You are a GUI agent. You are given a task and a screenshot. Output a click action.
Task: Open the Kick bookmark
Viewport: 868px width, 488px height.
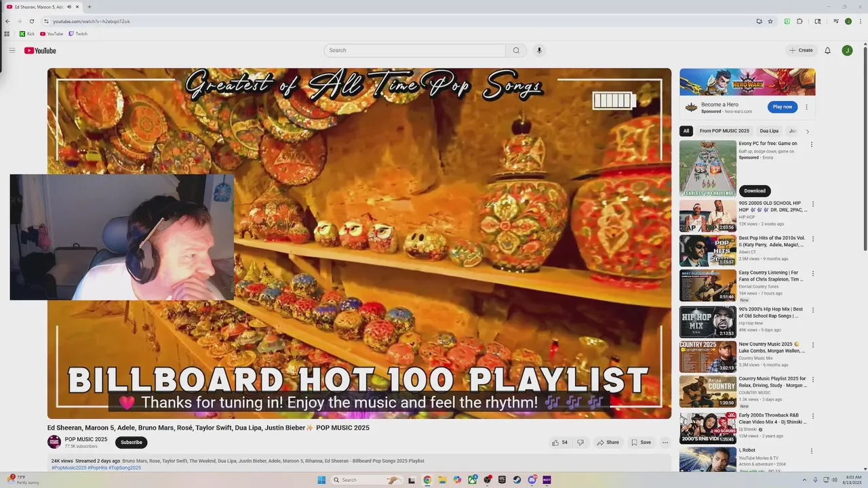(27, 34)
